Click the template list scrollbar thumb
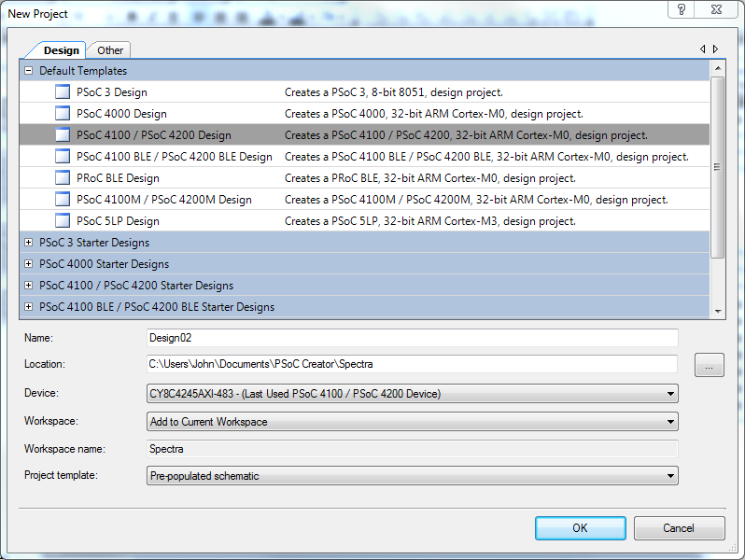 click(x=717, y=167)
